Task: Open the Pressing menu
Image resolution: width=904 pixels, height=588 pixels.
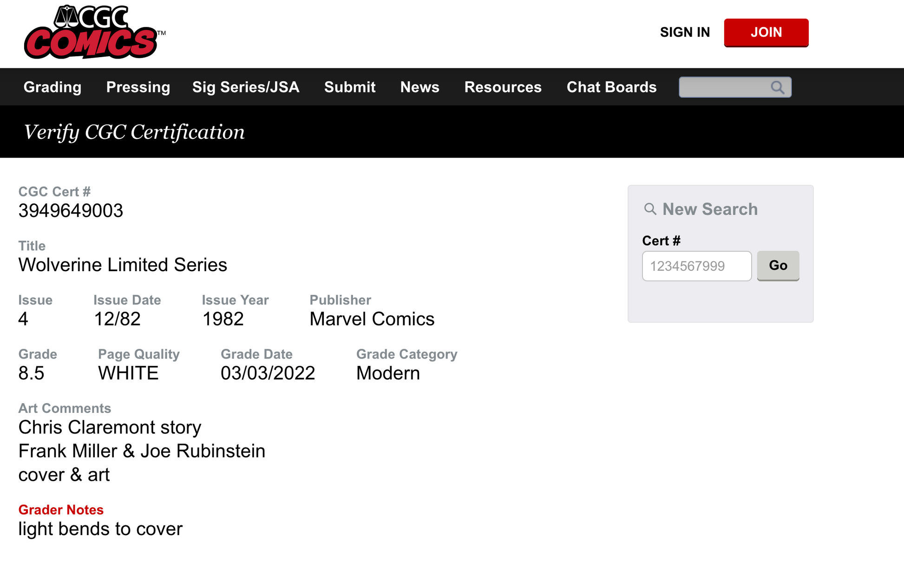Action: (138, 87)
